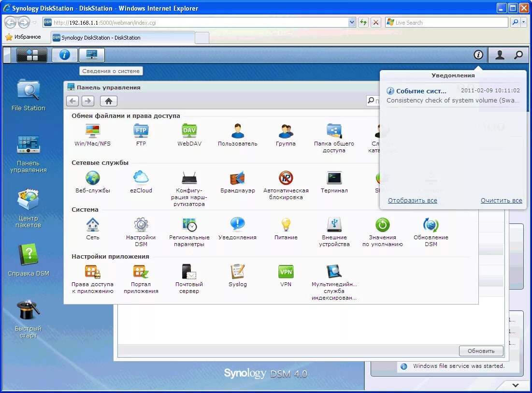
Task: Open Права доступа к приложению
Action: tap(93, 278)
